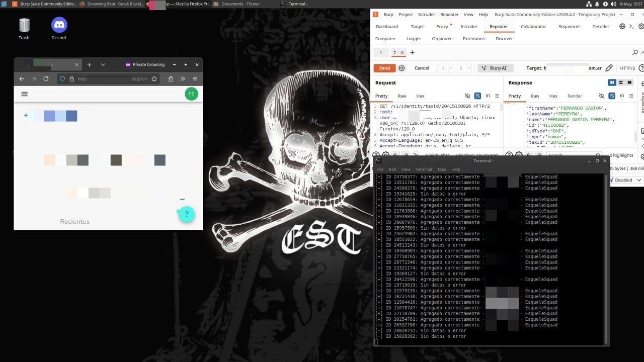Open Terminal's Tabs menu
This screenshot has height=362, width=644.
coord(441,169)
